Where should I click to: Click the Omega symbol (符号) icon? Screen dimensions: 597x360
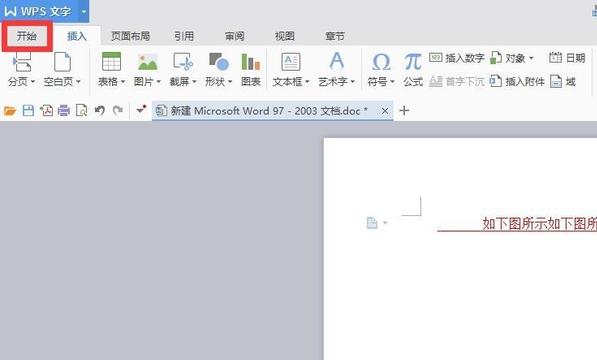tap(381, 62)
